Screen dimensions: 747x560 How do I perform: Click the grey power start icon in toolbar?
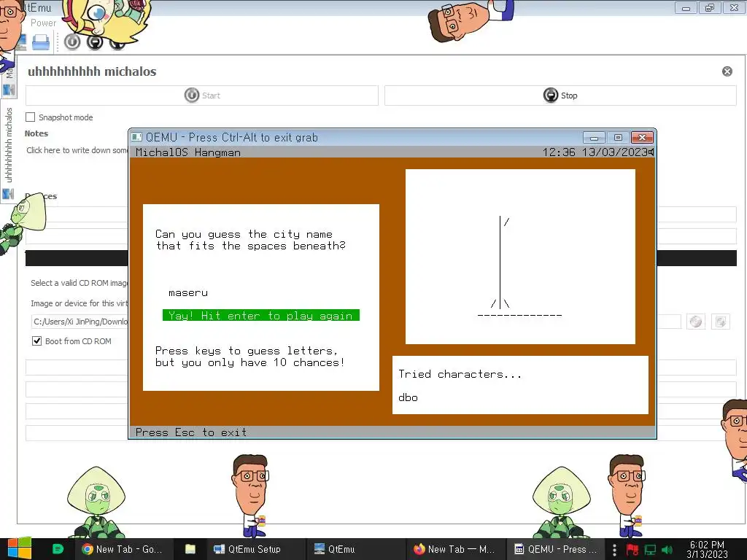72,42
